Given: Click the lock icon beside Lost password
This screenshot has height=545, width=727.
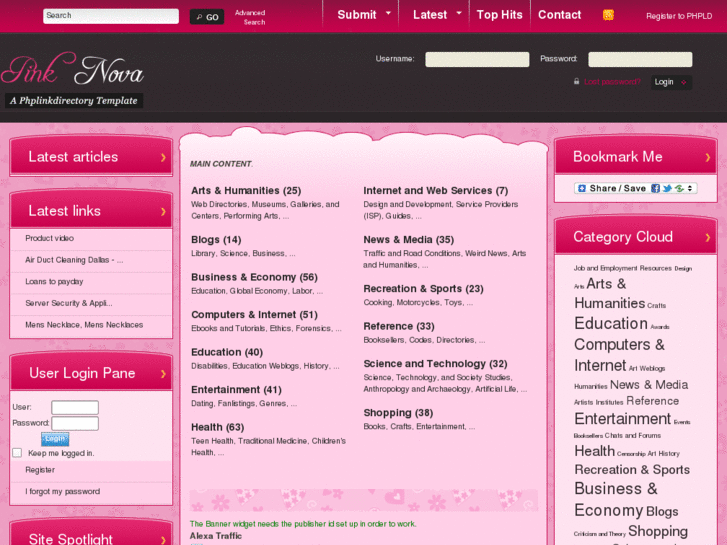Looking at the screenshot, I should pyautogui.click(x=576, y=82).
